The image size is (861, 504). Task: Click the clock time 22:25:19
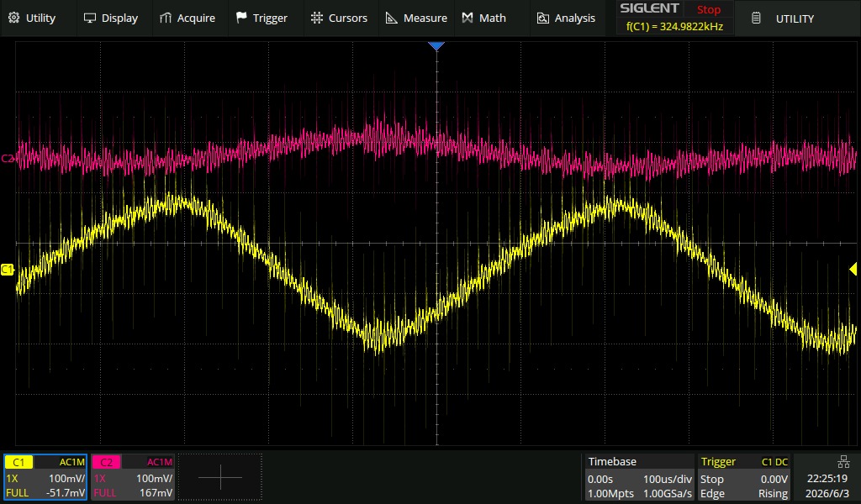827,479
